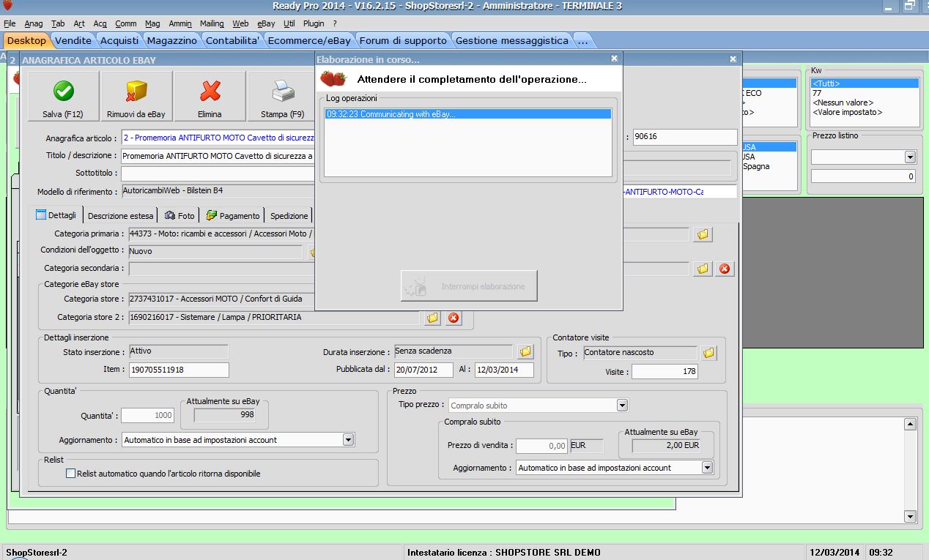Click the Item number field 190705511918

(x=179, y=370)
